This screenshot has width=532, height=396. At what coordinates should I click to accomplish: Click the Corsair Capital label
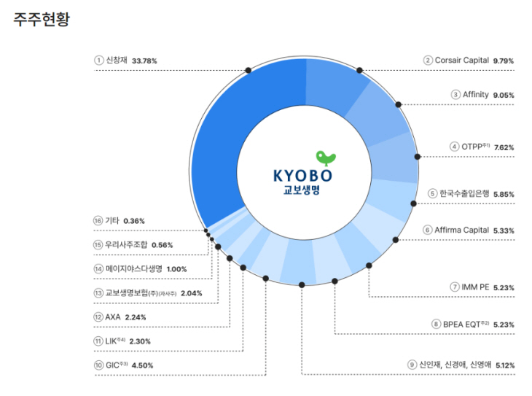462,60
